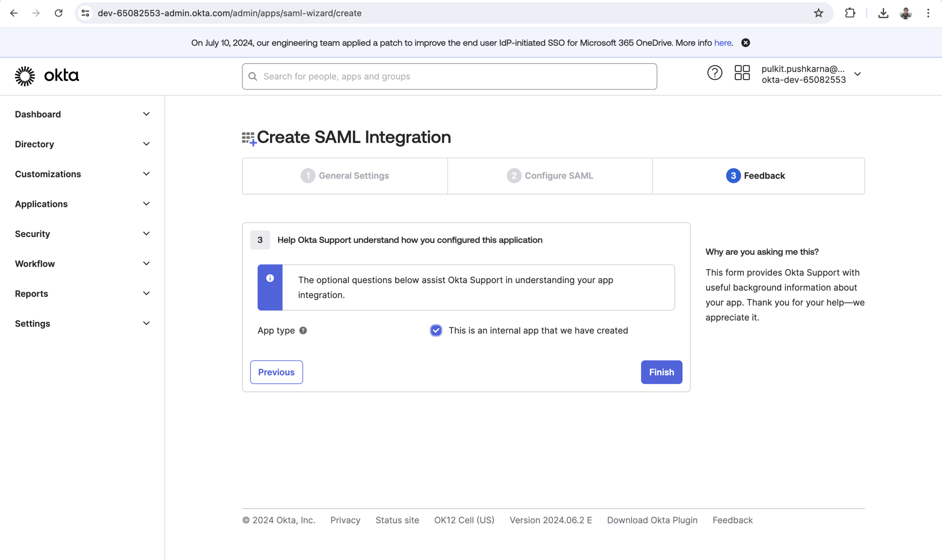The height and width of the screenshot is (560, 942).
Task: Uncheck the internal app checkbox
Action: point(436,331)
